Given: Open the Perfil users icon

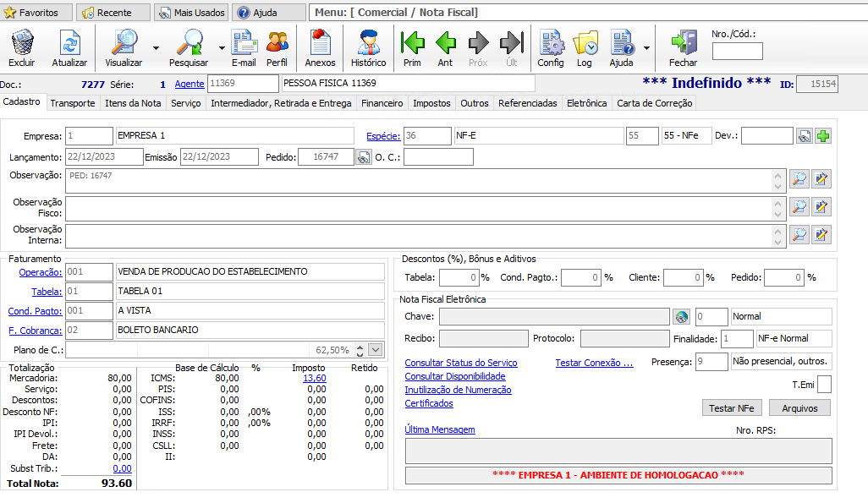Looking at the screenshot, I should [277, 42].
